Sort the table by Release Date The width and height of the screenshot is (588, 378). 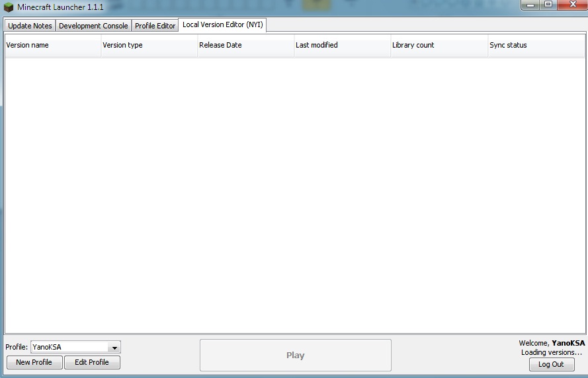(245, 46)
